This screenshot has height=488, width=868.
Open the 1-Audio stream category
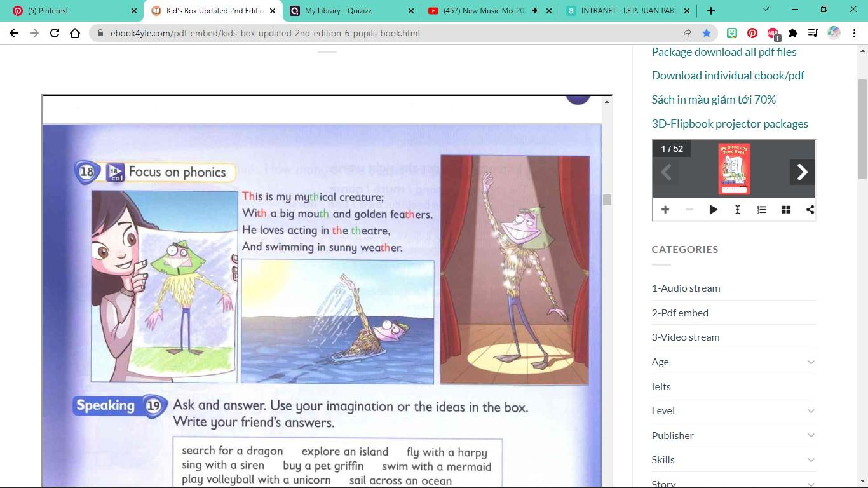click(x=686, y=288)
